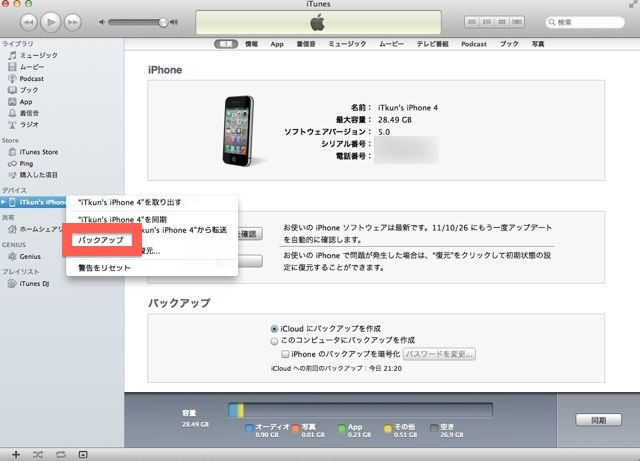Viewport: 640px width, 461px height.
Task: Switch to the 写真 tab
Action: tap(538, 44)
